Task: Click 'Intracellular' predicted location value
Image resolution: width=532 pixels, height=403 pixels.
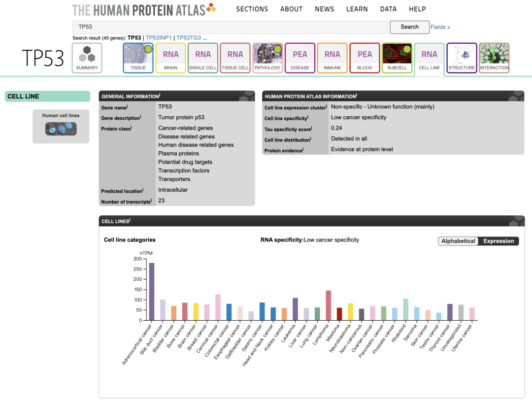Action: pyautogui.click(x=173, y=190)
